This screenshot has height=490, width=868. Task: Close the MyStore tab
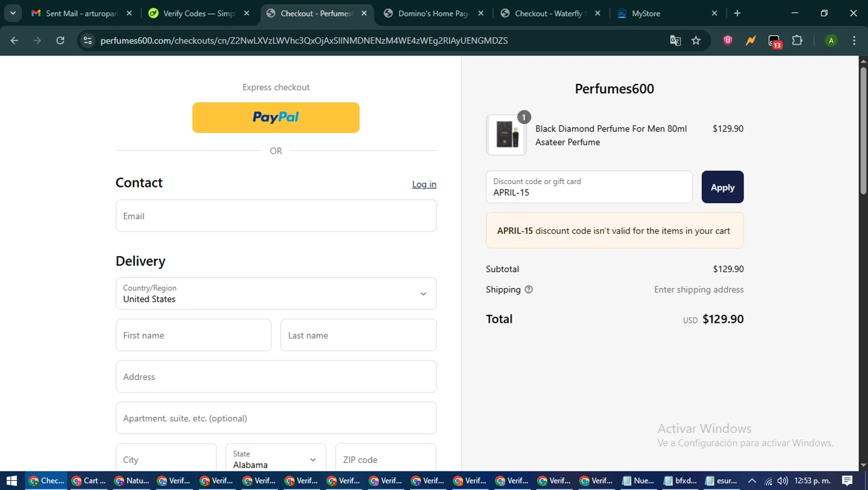[x=715, y=13]
